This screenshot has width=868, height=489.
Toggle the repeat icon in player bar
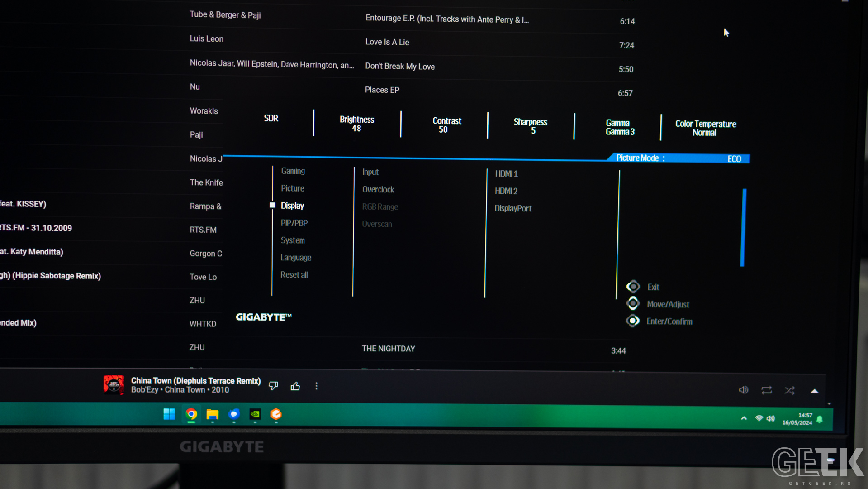[766, 390]
